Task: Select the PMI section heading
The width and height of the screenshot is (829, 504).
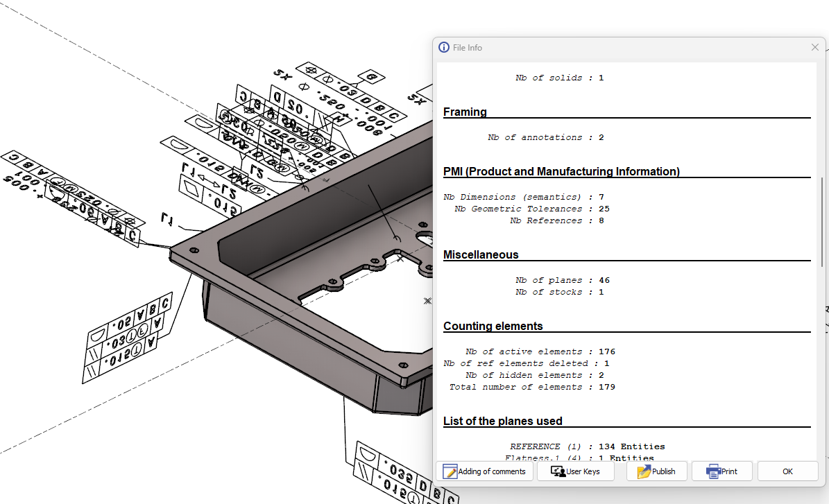Action: coord(561,171)
